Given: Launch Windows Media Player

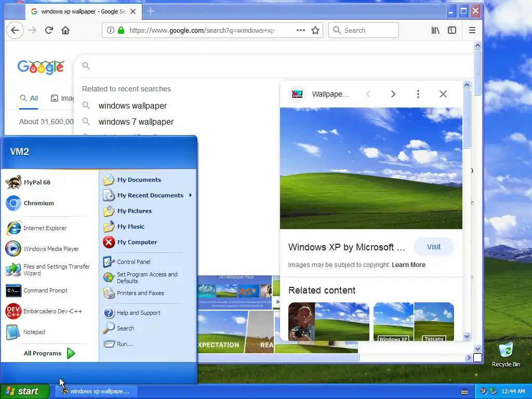Looking at the screenshot, I should click(43, 249).
